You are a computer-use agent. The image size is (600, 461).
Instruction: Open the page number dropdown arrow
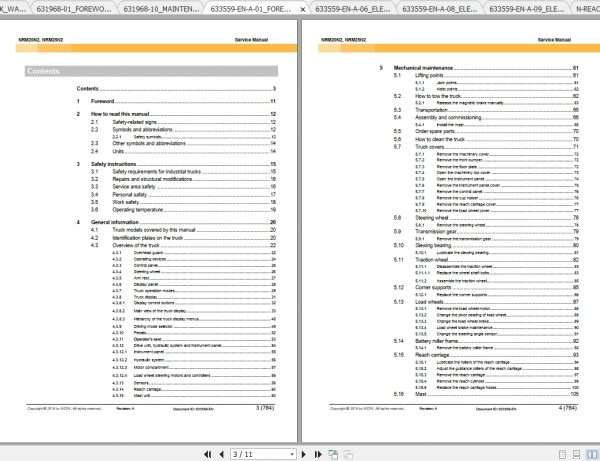coord(292,454)
